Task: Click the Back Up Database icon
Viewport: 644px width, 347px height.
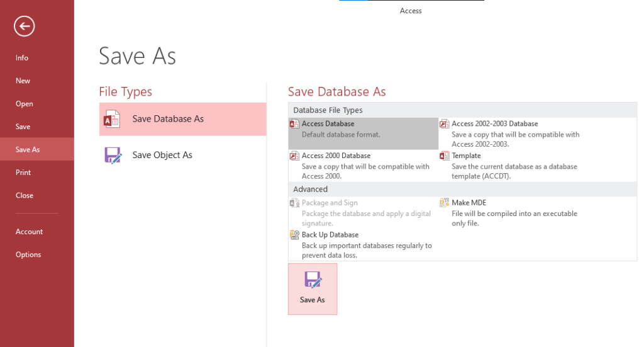Action: click(x=294, y=235)
